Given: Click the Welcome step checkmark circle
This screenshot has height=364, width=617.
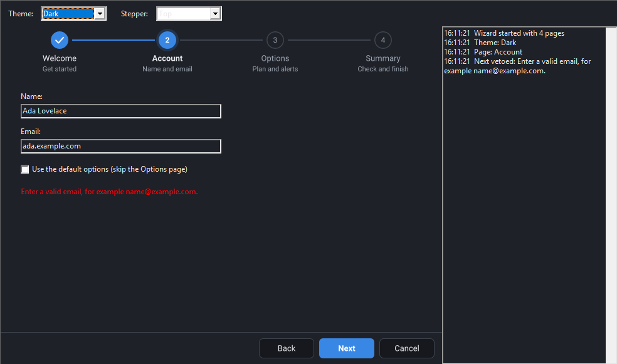Looking at the screenshot, I should tap(60, 40).
